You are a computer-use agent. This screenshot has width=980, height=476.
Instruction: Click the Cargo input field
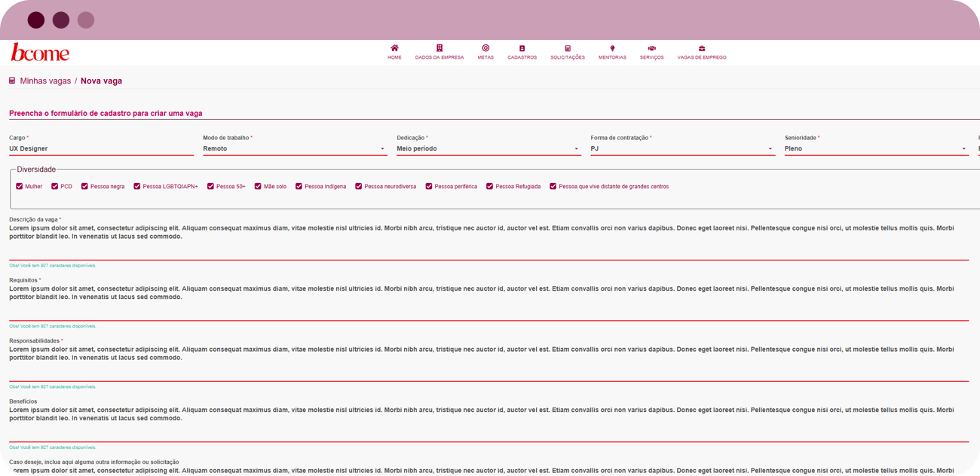pyautogui.click(x=101, y=149)
